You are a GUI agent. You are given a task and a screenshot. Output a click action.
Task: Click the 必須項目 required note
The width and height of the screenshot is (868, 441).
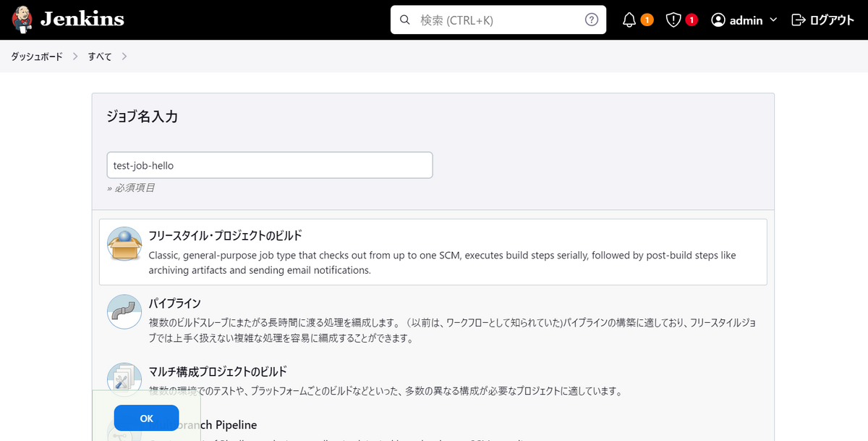131,188
